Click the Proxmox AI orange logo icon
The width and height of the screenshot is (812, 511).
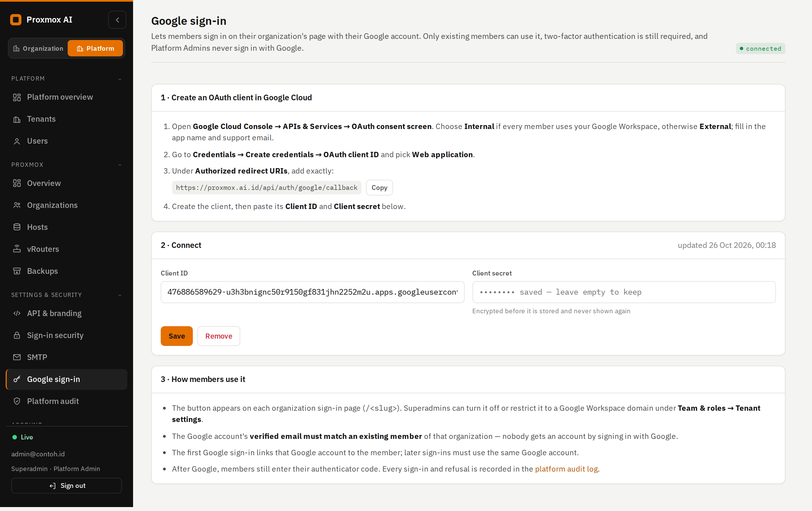[16, 19]
